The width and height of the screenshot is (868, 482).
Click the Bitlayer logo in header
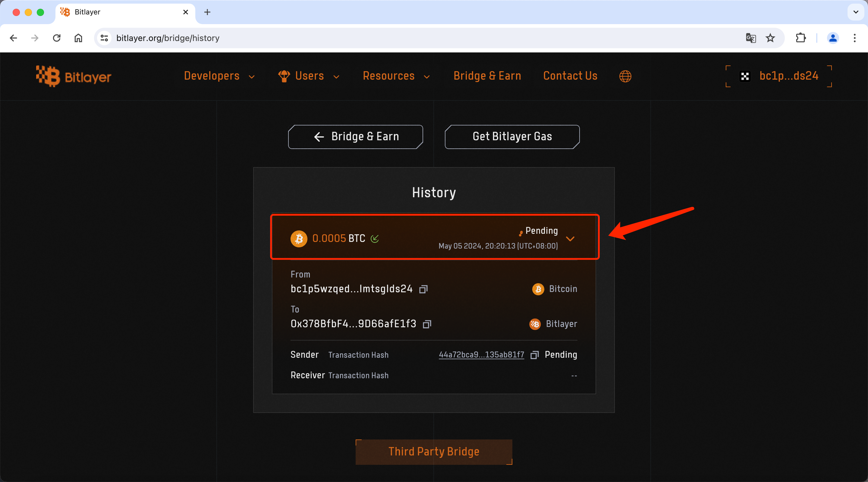[x=74, y=77]
